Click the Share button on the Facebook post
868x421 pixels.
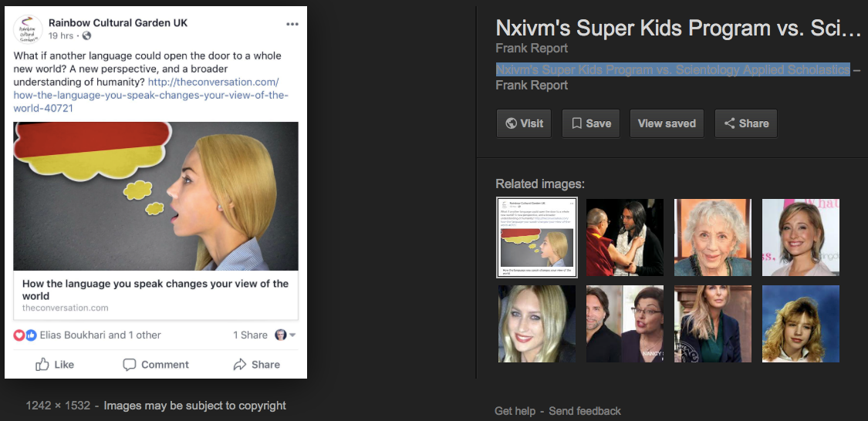pos(256,365)
